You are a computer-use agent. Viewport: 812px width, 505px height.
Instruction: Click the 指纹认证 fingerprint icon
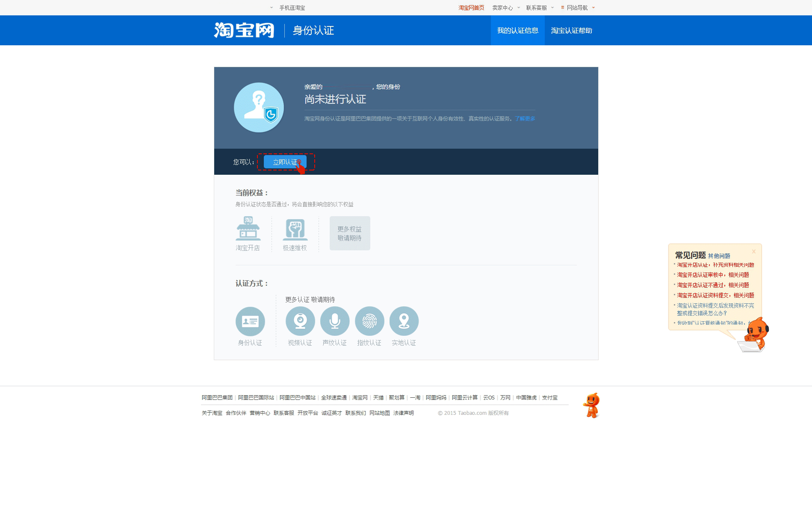[x=369, y=321]
